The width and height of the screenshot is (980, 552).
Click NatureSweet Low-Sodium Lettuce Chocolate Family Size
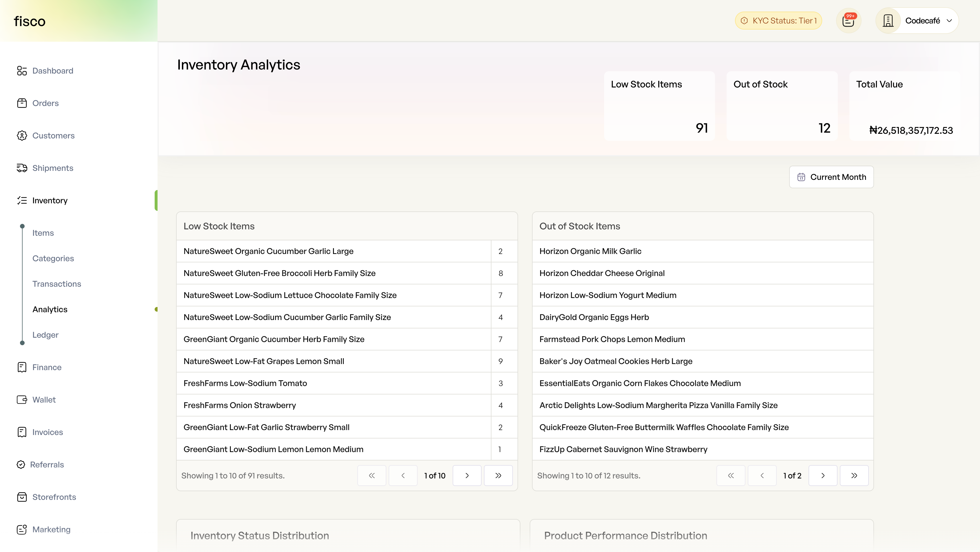[347, 295]
